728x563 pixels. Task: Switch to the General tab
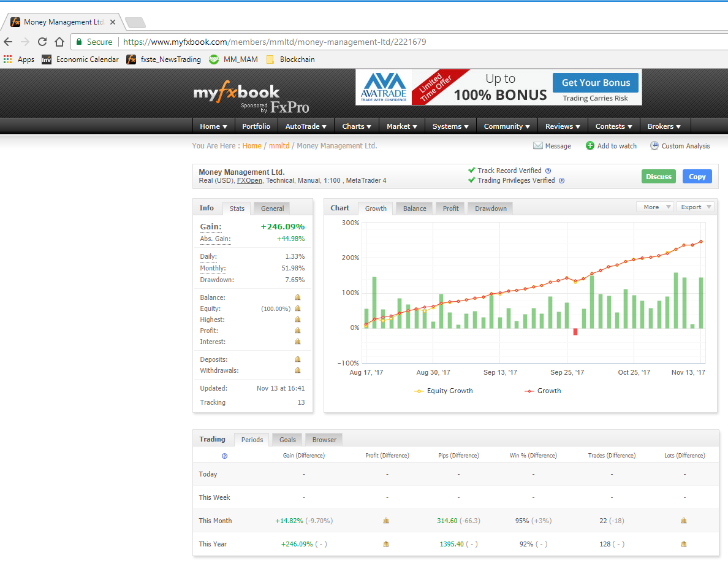point(273,209)
